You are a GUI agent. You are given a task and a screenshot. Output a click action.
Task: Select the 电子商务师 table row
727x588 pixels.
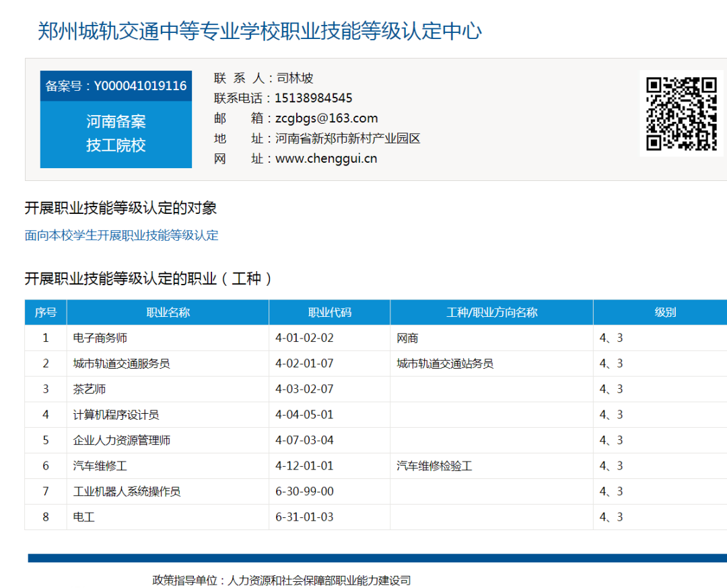coord(100,338)
